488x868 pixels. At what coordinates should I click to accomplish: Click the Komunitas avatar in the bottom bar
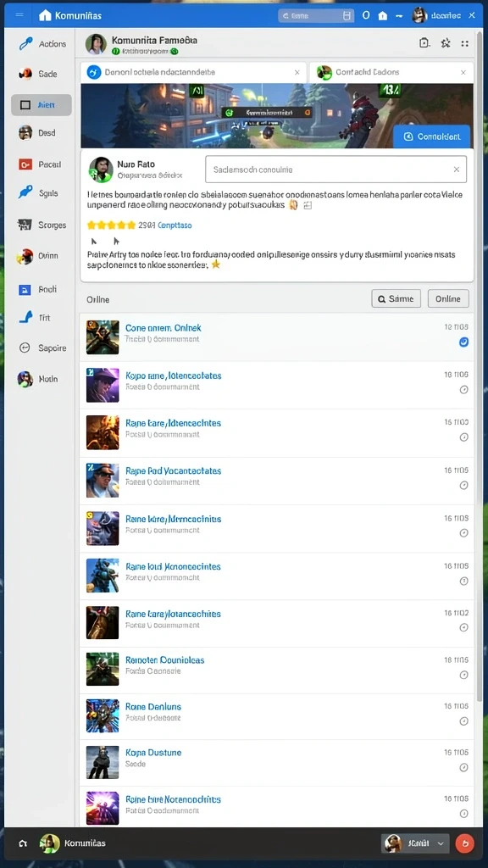[49, 843]
